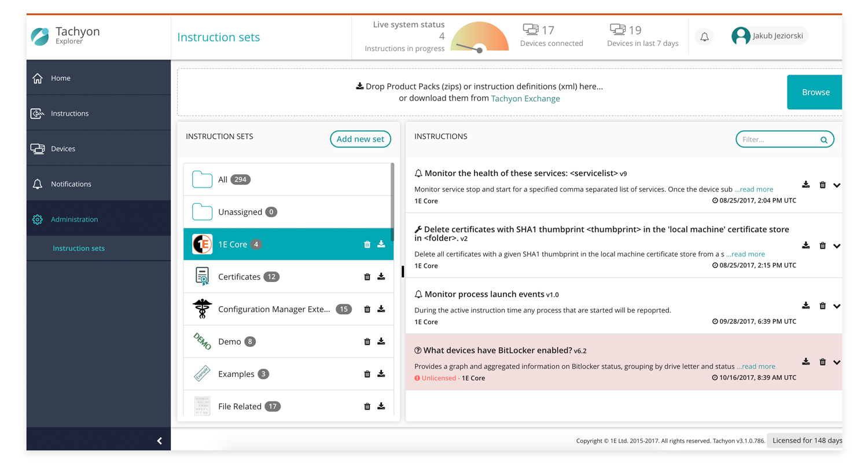Select the Certificates instruction set
This screenshot has width=868, height=463.
[288, 277]
